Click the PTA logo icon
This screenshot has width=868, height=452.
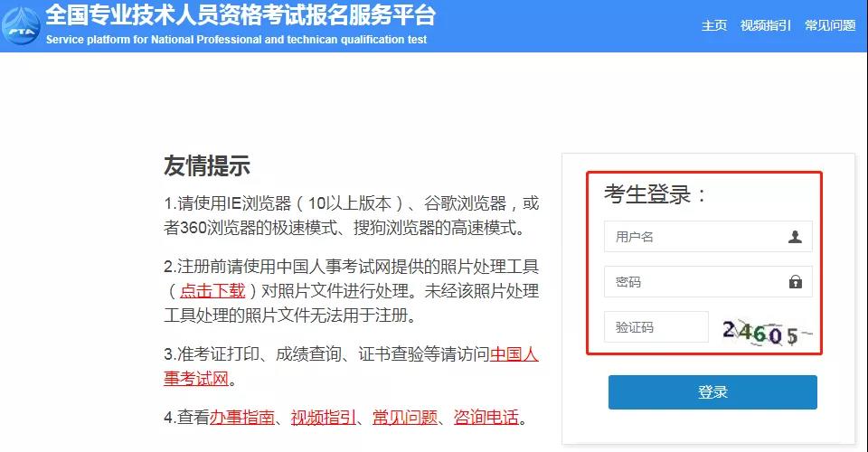(21, 26)
